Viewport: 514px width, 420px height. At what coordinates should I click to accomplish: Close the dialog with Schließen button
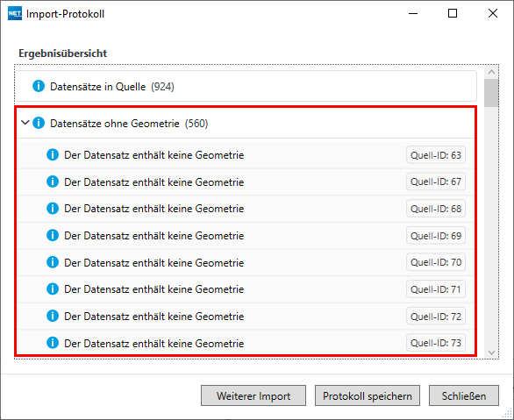464,395
